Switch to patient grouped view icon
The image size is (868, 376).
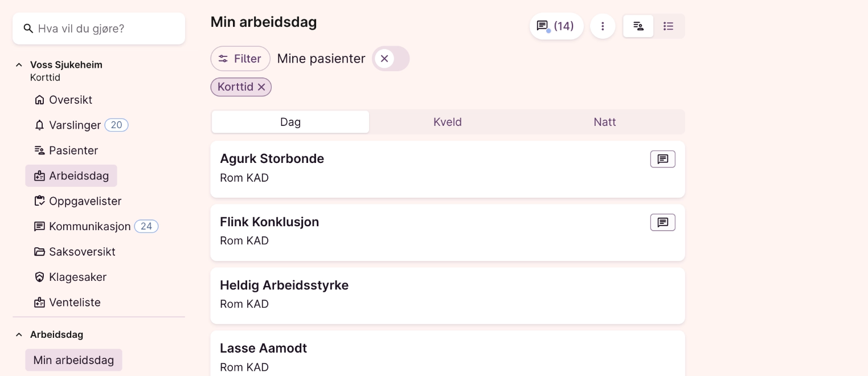tap(638, 26)
